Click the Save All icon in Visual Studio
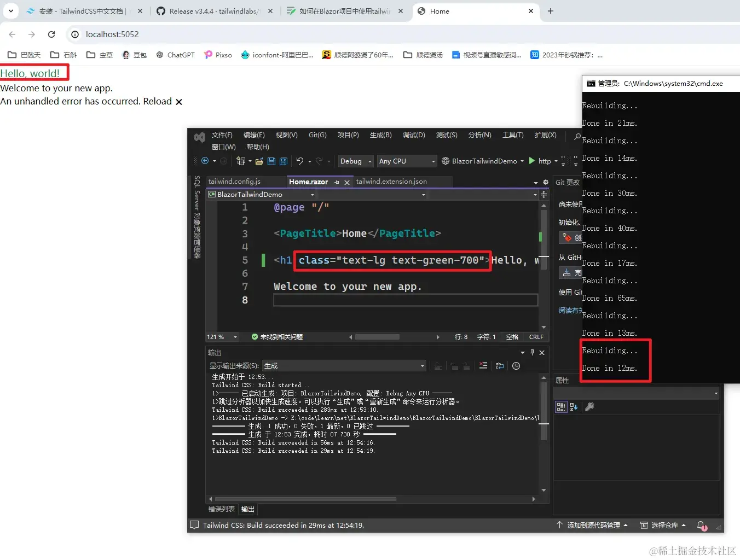The image size is (740, 560). click(x=284, y=161)
